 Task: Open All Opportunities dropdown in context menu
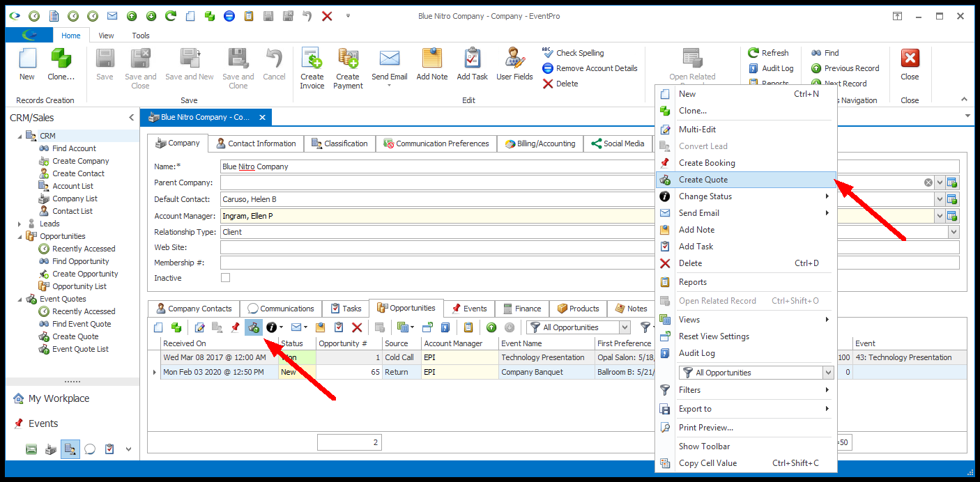coord(828,373)
